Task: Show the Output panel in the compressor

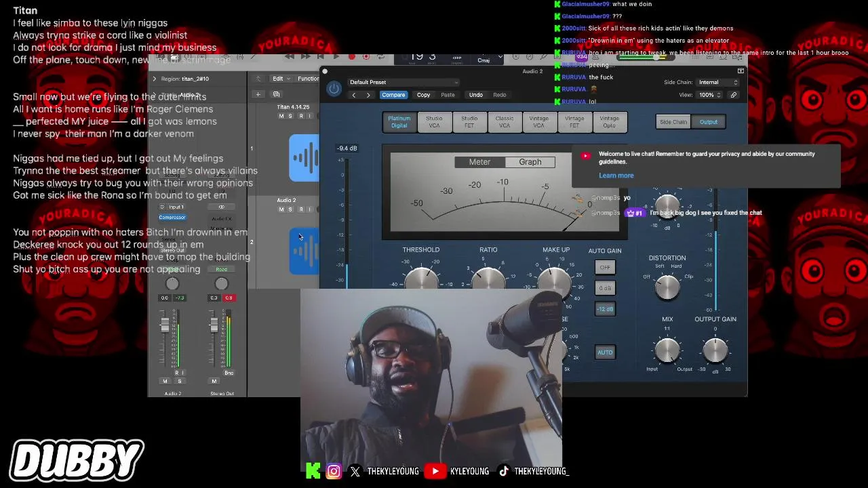Action: pos(709,122)
